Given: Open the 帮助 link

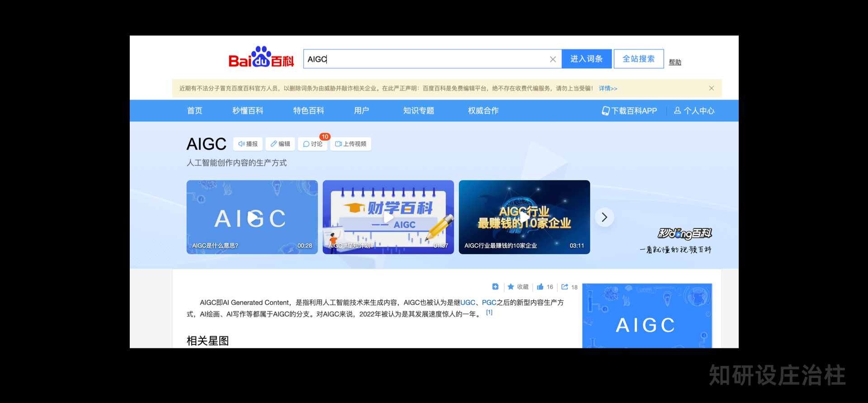Looking at the screenshot, I should (675, 62).
